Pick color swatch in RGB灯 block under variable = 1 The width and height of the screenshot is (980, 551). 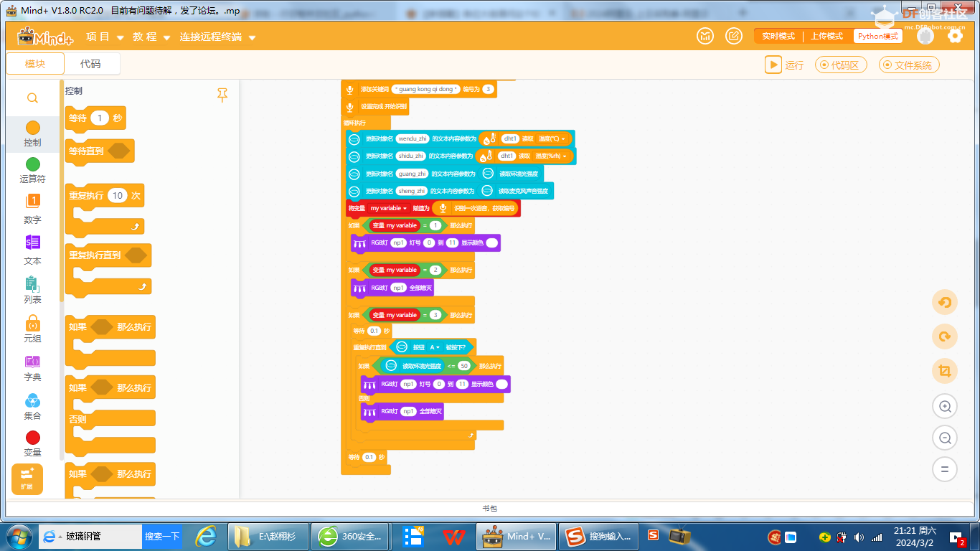tap(491, 243)
